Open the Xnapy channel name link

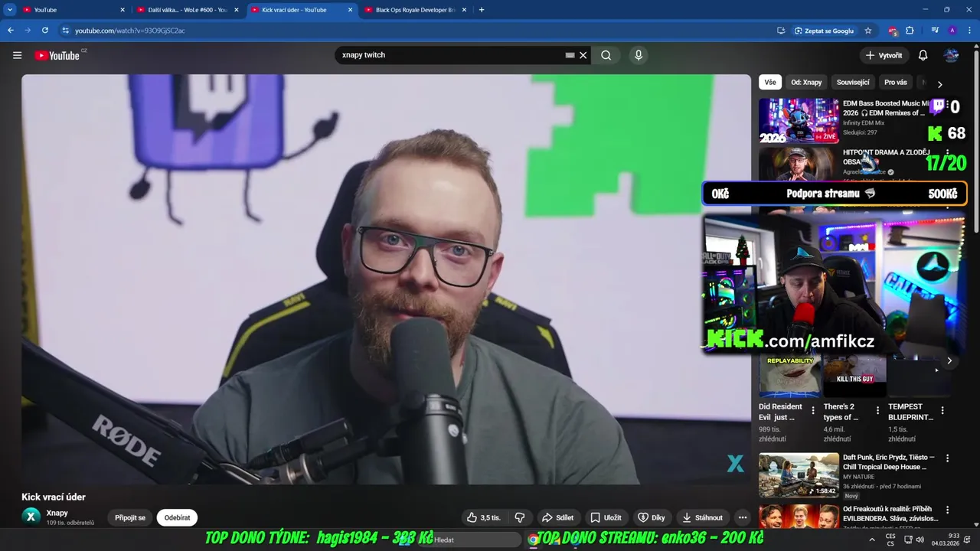pos(57,513)
